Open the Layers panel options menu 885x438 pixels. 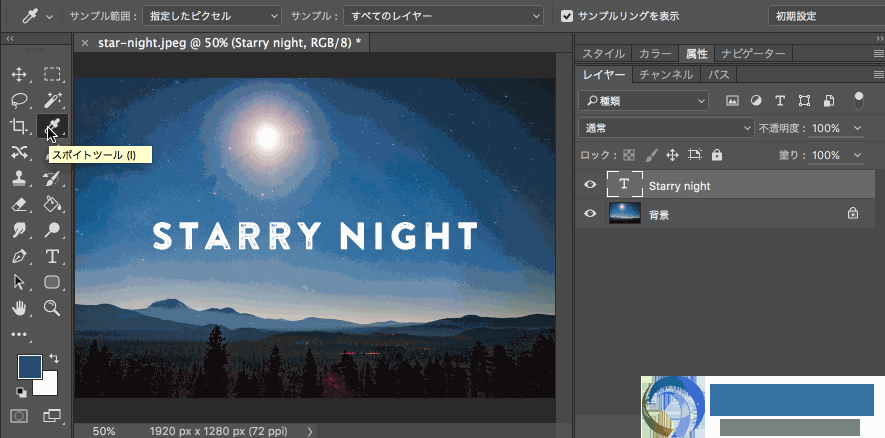click(x=878, y=75)
